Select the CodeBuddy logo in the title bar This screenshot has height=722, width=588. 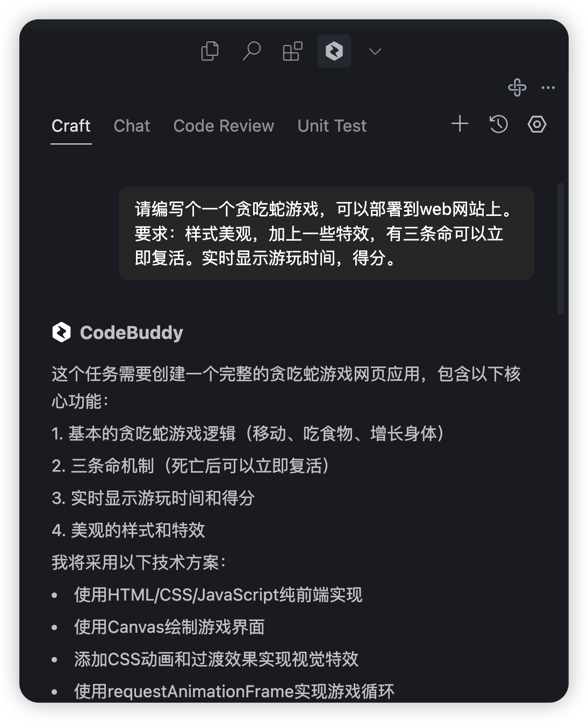pos(334,51)
